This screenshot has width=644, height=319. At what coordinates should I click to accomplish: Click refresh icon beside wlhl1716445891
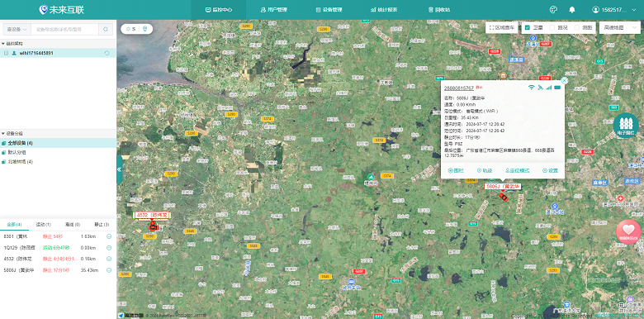[x=107, y=53]
